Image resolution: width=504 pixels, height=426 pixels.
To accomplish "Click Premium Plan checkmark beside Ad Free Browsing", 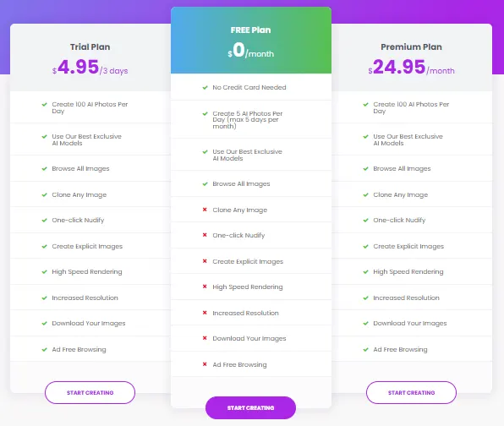I will (x=366, y=350).
